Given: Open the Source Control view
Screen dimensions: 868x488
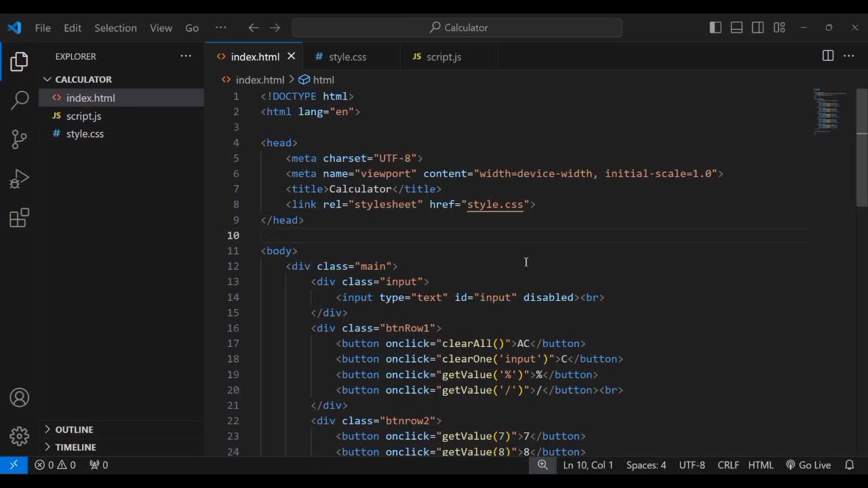Looking at the screenshot, I should click(20, 139).
